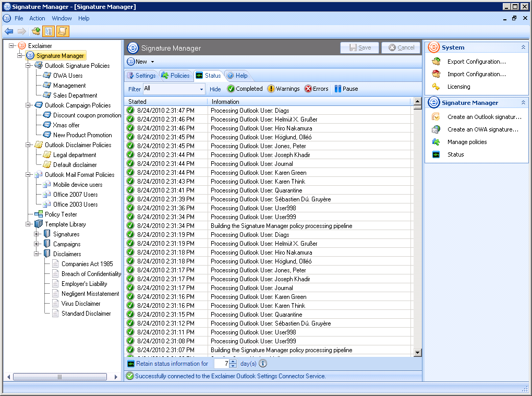The width and height of the screenshot is (532, 396).
Task: Collapse the Outlook Mail Format Policies node
Action: [x=29, y=174]
